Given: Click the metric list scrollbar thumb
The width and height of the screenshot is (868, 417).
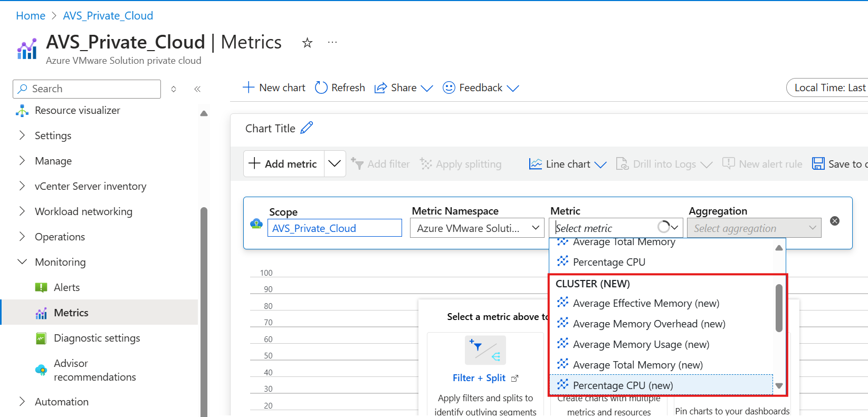Looking at the screenshot, I should pos(779,308).
